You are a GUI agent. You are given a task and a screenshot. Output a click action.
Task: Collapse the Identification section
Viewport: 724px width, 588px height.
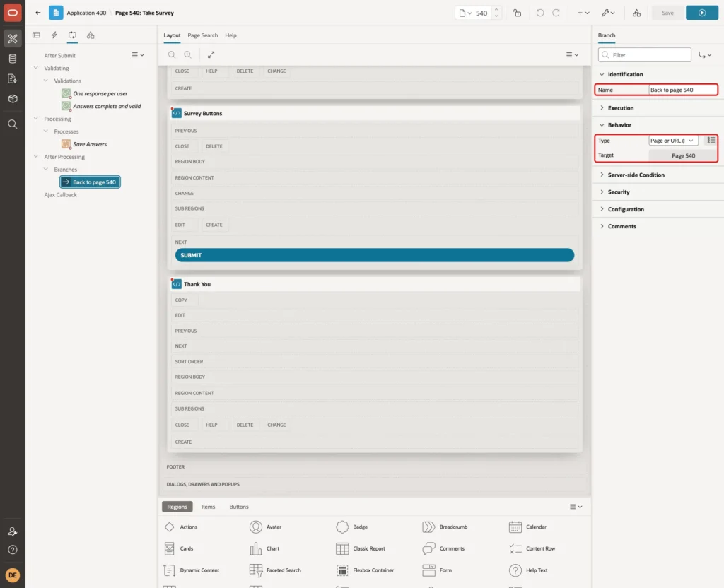click(602, 74)
